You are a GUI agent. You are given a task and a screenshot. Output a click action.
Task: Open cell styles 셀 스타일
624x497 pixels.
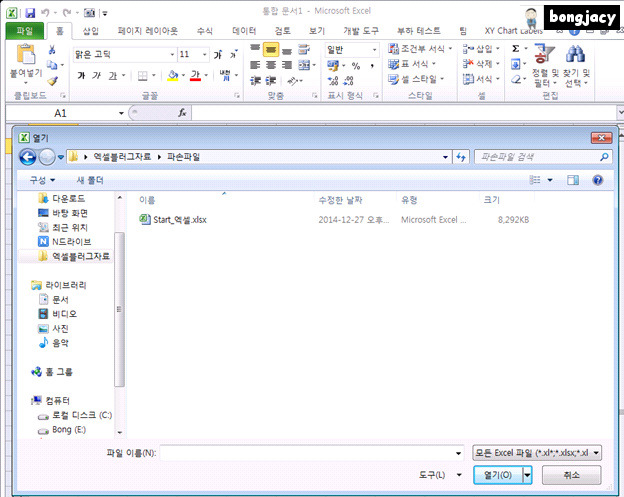(416, 79)
